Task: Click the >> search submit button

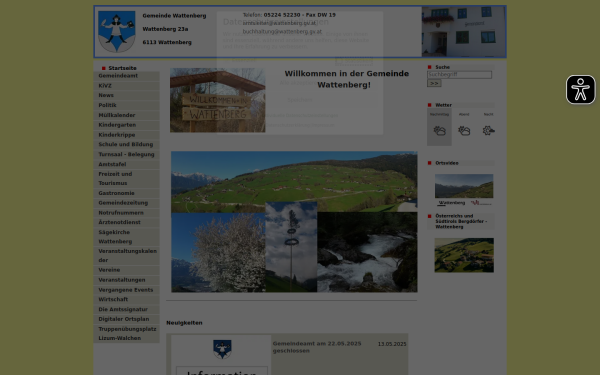Action: pos(434,83)
